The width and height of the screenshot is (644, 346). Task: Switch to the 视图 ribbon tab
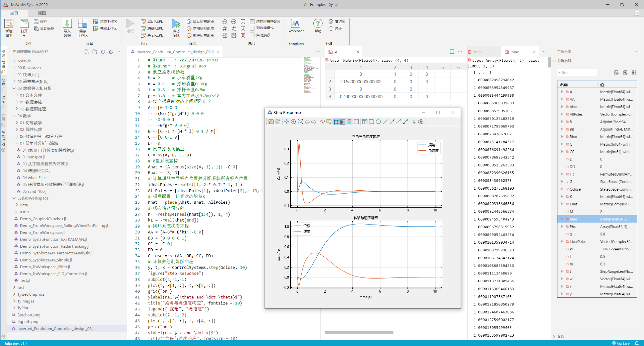click(x=42, y=13)
